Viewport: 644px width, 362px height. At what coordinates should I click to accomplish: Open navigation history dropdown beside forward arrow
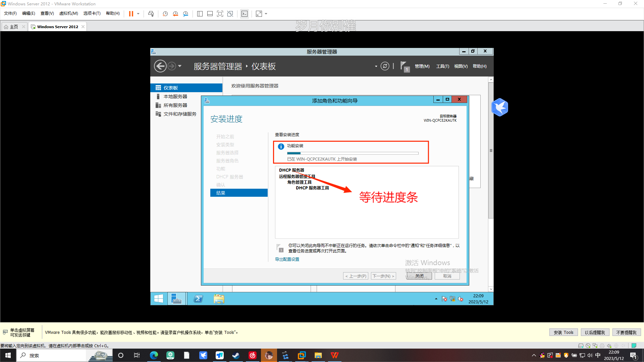pyautogui.click(x=180, y=66)
